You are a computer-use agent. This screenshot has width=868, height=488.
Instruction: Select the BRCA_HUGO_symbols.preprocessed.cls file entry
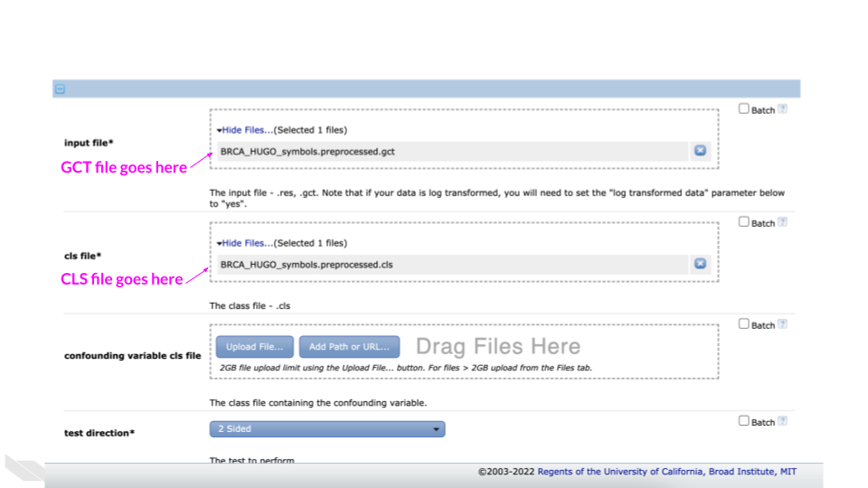tap(452, 265)
